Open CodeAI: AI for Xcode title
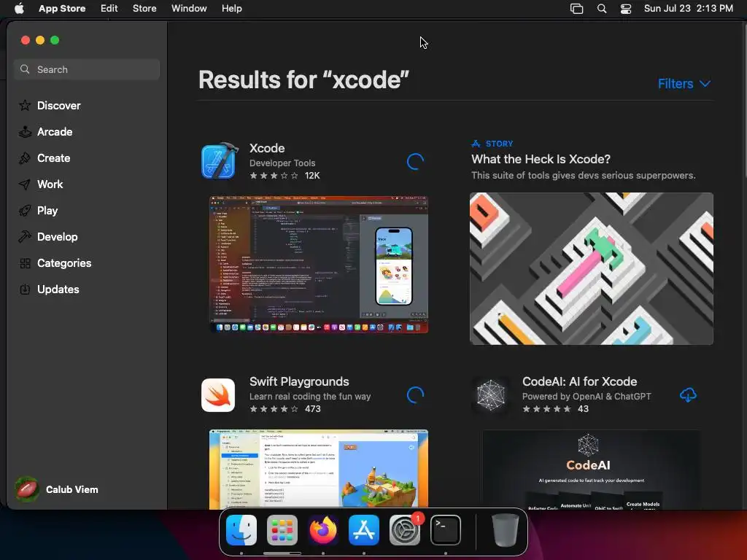 [579, 381]
